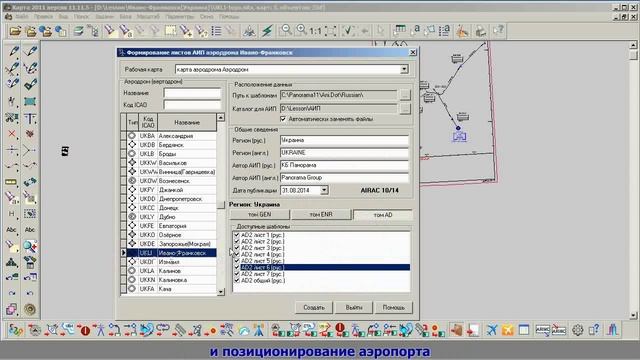Uncheck 'AD2 общий (рус.)' template
Image resolution: width=640 pixels, height=360 pixels.
pos(237,280)
